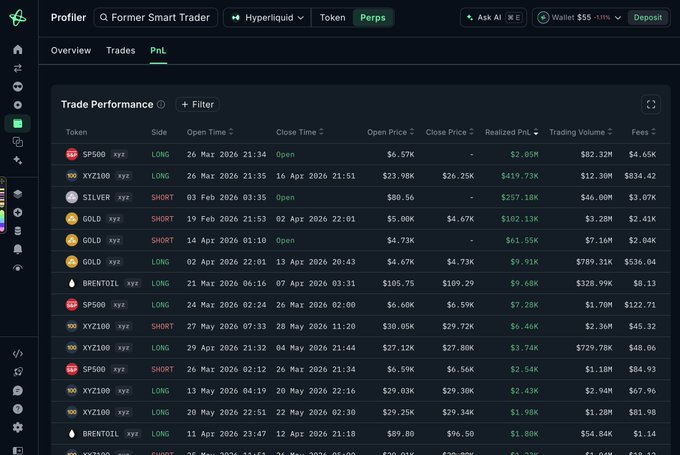Click the BRENTOIL drop icon dated 21 Mar

click(x=72, y=283)
